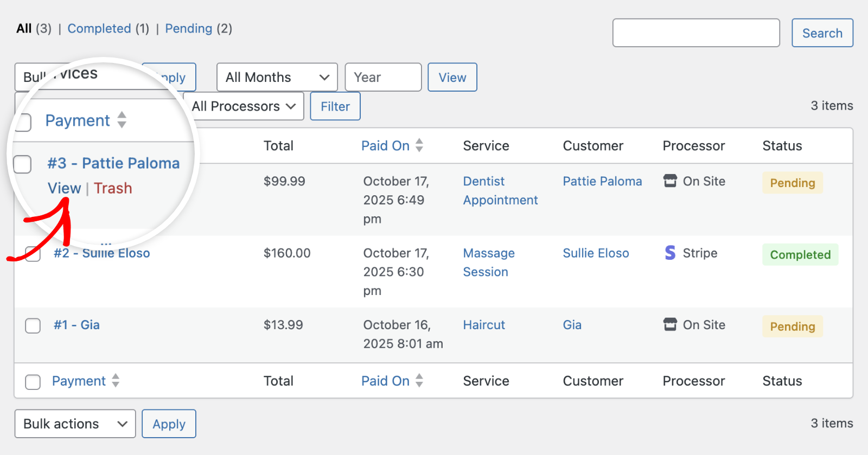Switch to the Completed payments filter
Screen dimensions: 868x455
(x=99, y=29)
